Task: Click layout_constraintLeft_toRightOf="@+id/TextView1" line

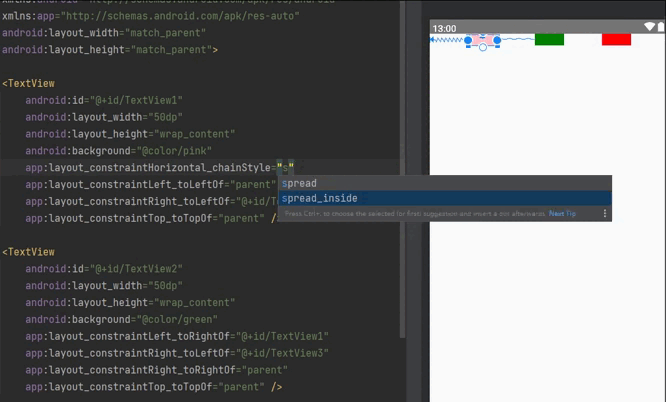Action: [177, 336]
